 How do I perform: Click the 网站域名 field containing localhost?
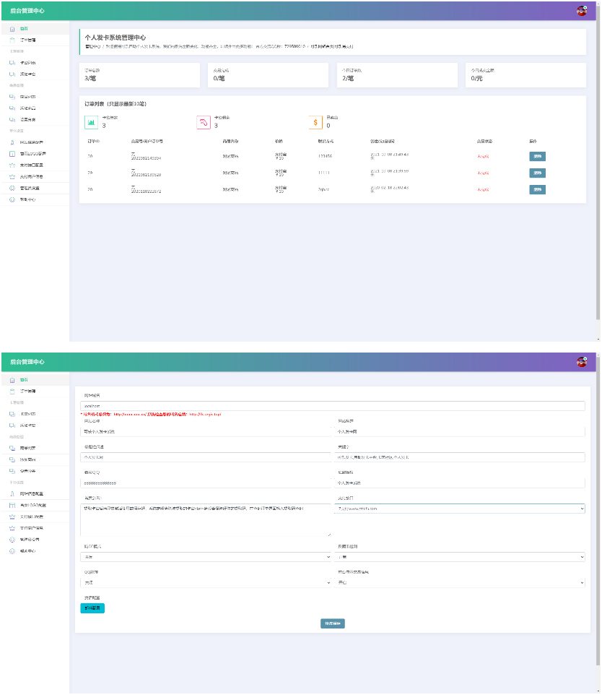[x=332, y=406]
